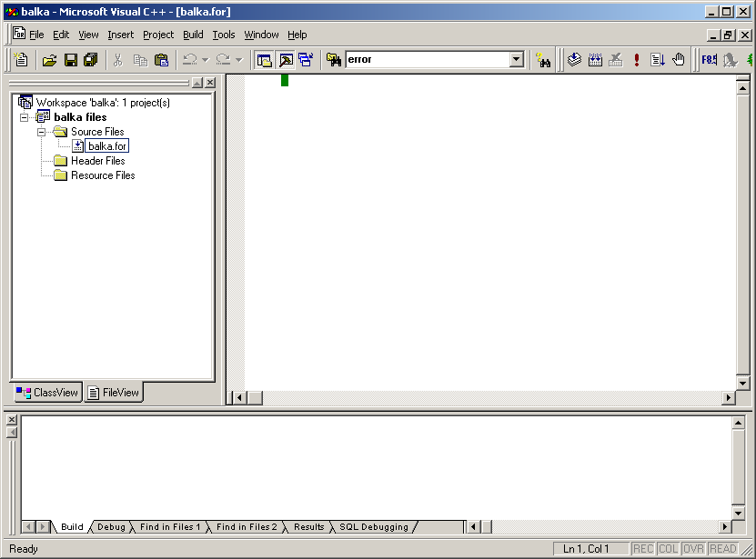Click the Insert Breakpoint hand icon
The image size is (756, 559).
(x=679, y=60)
